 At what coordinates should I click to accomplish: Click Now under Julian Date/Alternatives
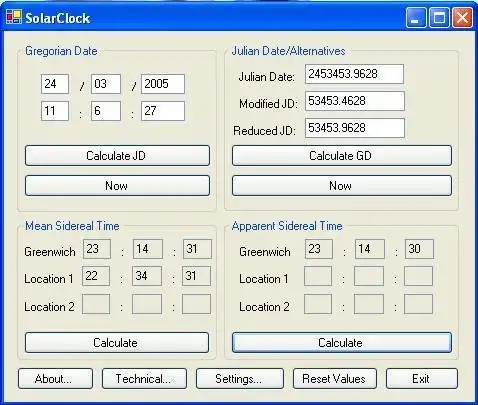(x=342, y=185)
